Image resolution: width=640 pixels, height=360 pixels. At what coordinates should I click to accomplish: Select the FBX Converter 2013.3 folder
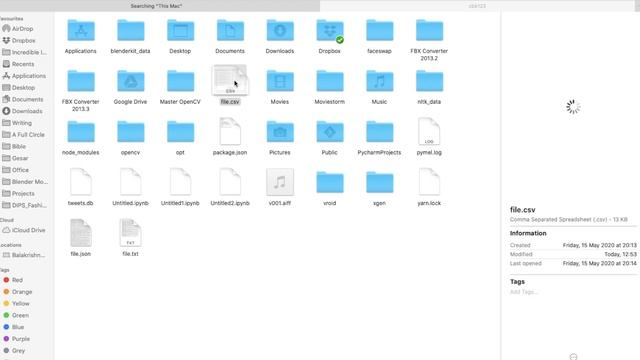coord(81,81)
